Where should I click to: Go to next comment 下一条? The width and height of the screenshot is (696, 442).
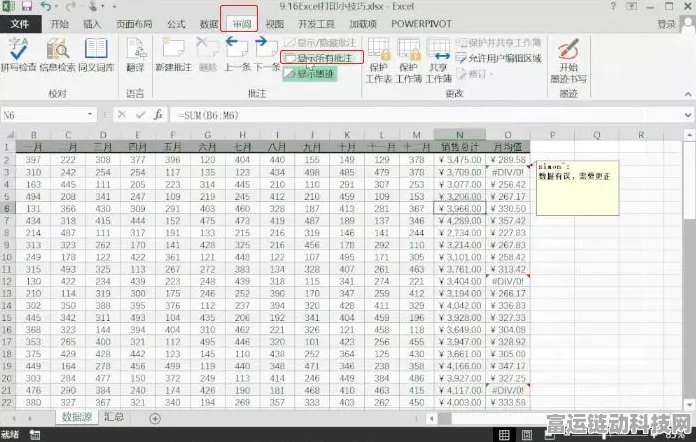pos(266,55)
